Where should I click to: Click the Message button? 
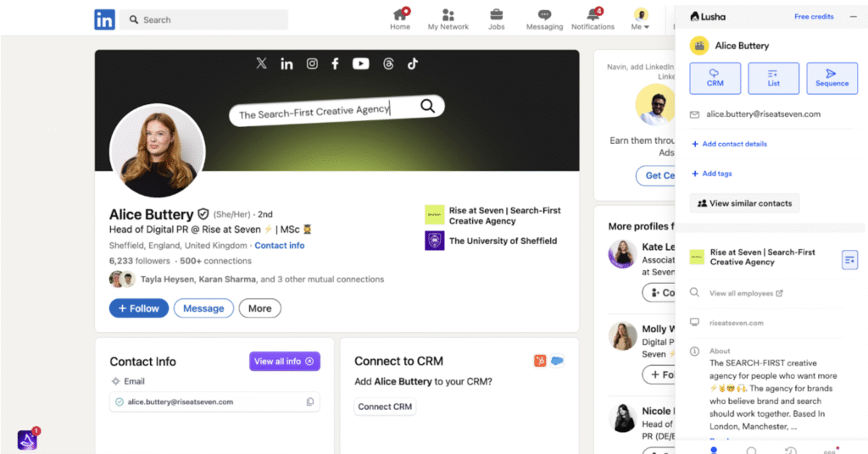pyautogui.click(x=203, y=308)
